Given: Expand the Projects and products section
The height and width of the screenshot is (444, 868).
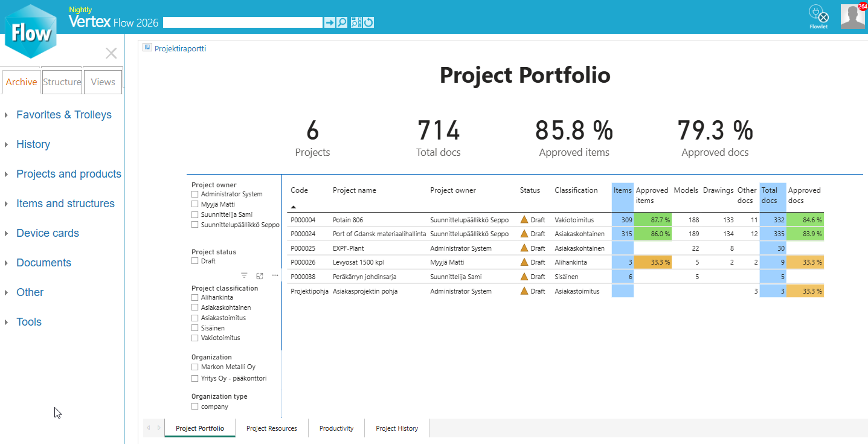Looking at the screenshot, I should click(x=68, y=173).
